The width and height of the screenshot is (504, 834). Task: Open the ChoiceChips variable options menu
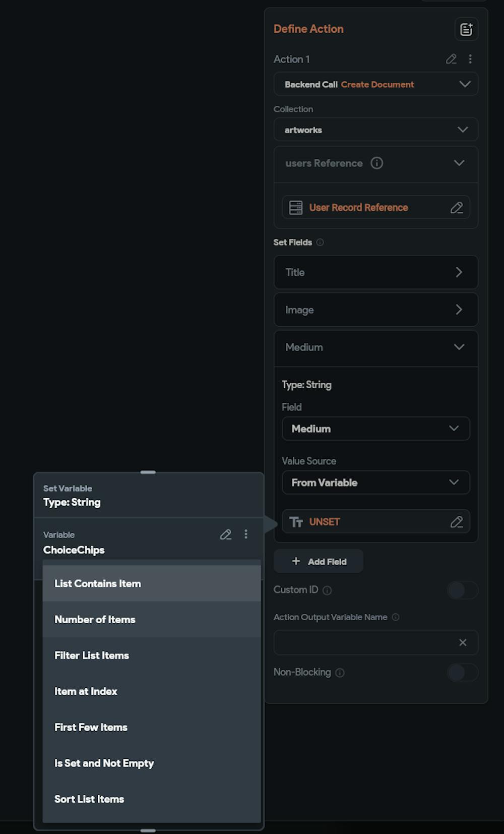coord(246,534)
